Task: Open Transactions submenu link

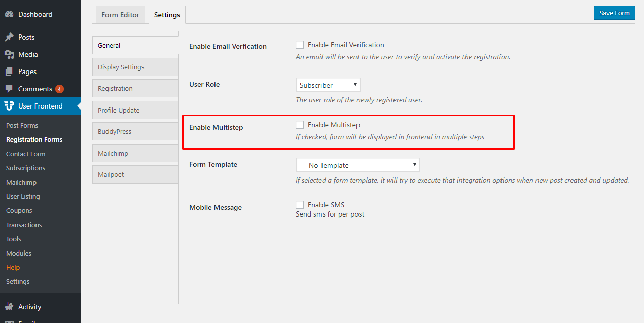Action: pyautogui.click(x=24, y=225)
